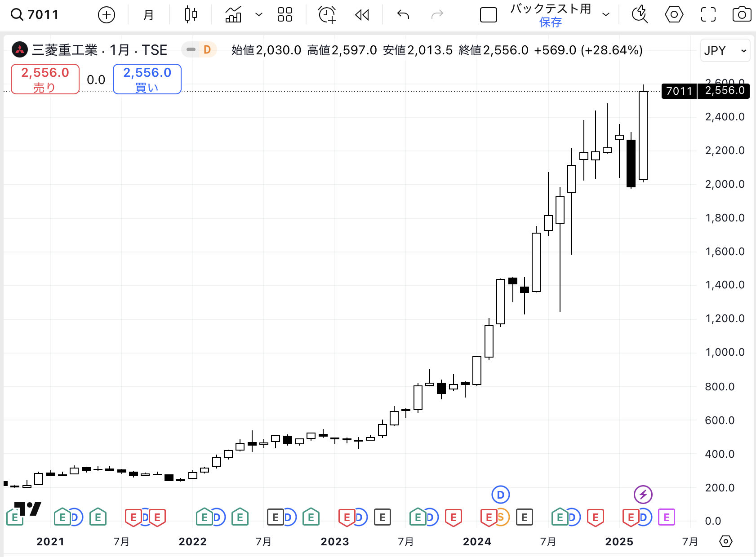Take a chart snapshot with the camera icon
This screenshot has height=557, width=756.
point(742,15)
